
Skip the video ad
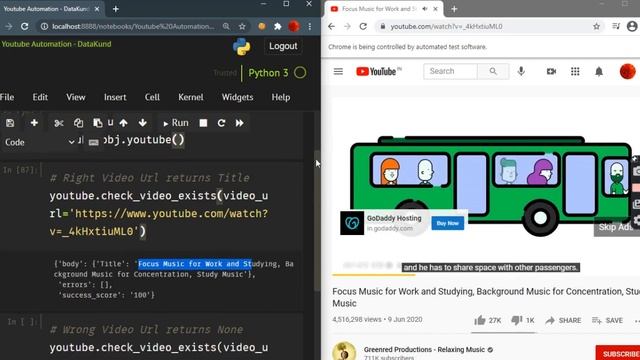616,227
